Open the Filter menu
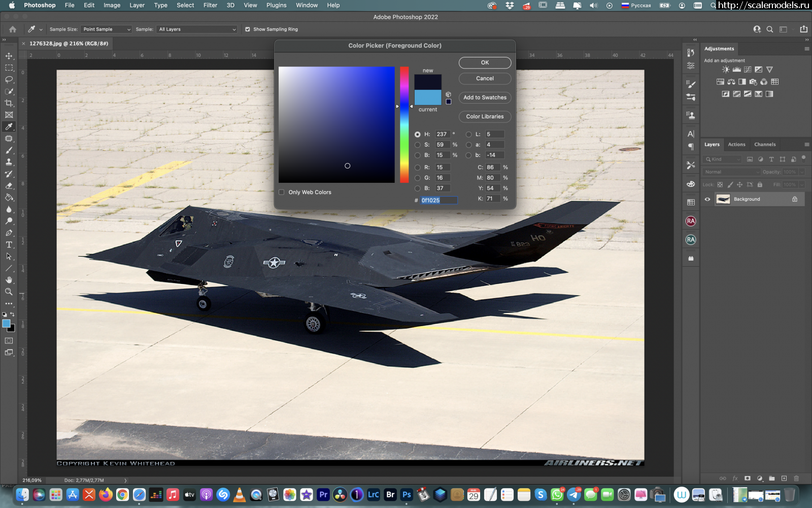Screen dimensions: 812x508 210,5
